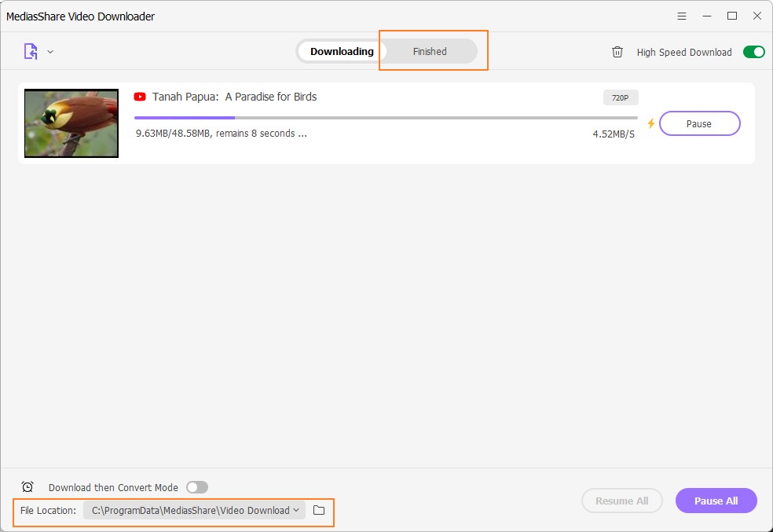Maximize the MediasShare window
Viewport: 773px width, 532px height.
click(x=732, y=16)
